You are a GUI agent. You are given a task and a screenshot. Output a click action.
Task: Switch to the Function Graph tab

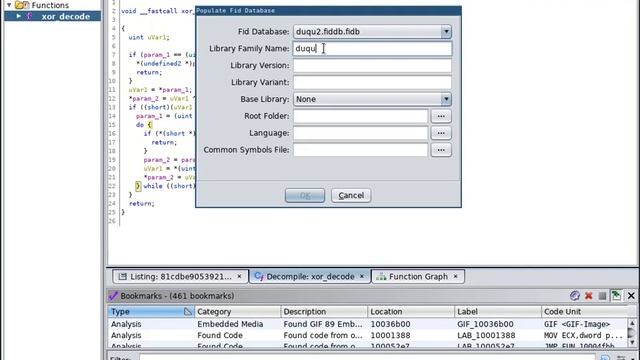coord(418,277)
